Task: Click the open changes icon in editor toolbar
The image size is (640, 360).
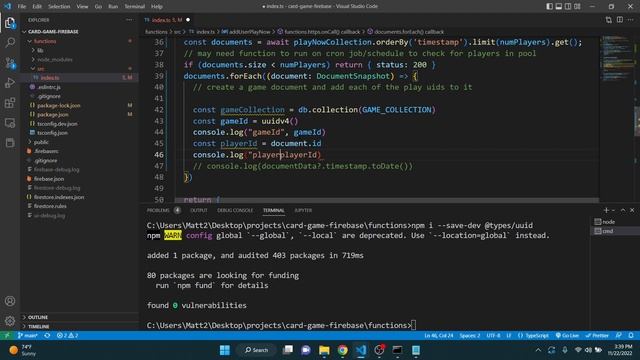Action: (609, 20)
